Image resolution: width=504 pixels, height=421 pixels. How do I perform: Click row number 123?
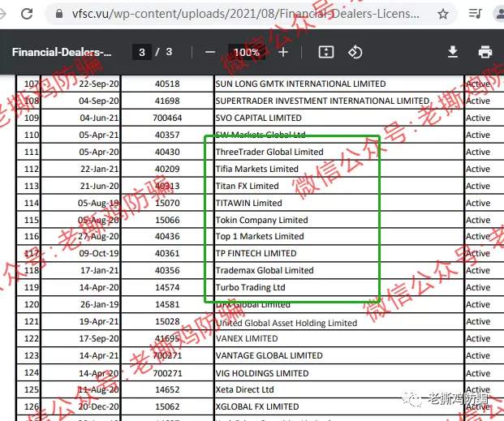32,356
